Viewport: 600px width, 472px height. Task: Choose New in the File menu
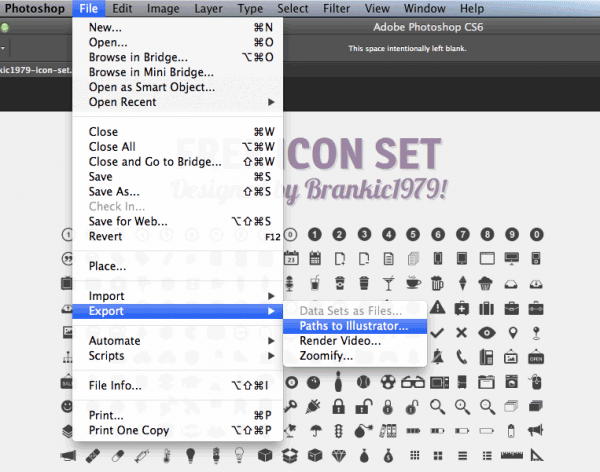177,27
